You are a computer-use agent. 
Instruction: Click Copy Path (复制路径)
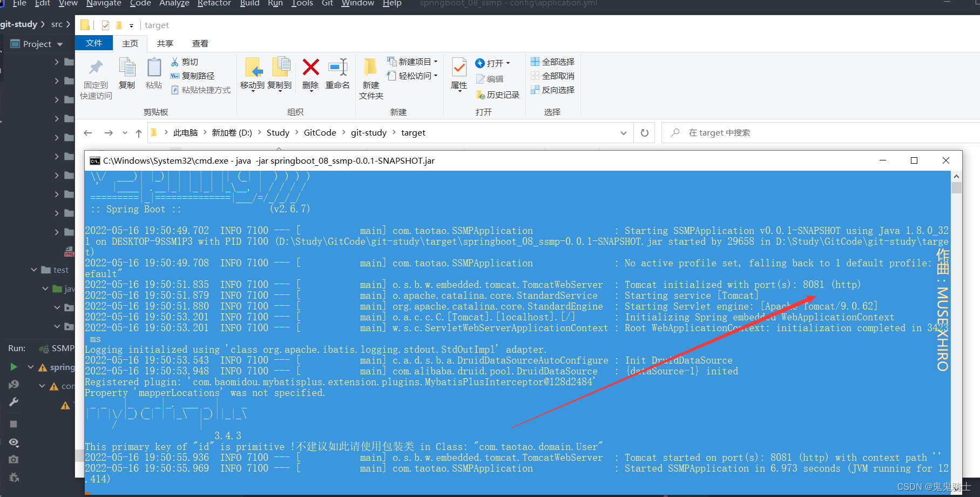click(193, 76)
